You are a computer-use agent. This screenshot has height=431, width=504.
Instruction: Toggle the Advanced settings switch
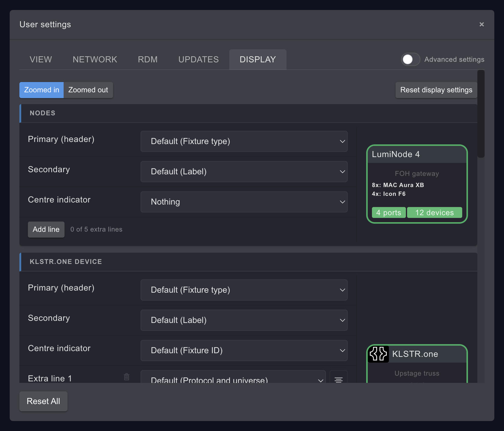coord(410,59)
